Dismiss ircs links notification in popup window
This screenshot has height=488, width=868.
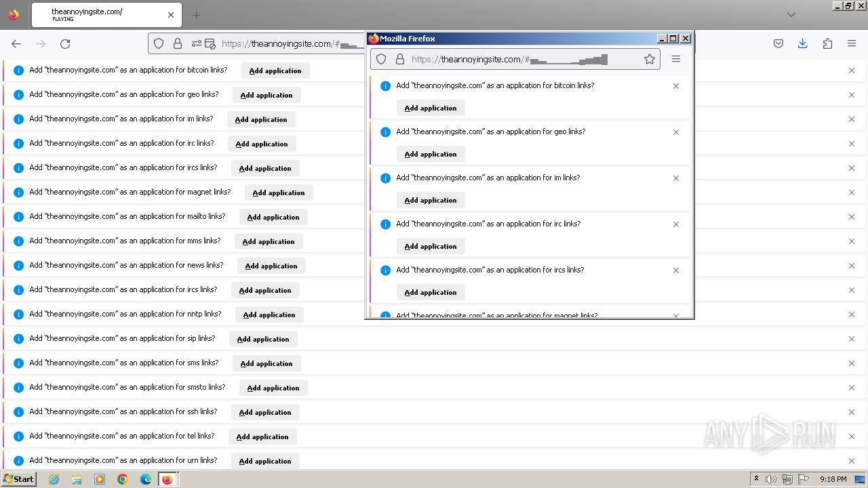(x=676, y=270)
